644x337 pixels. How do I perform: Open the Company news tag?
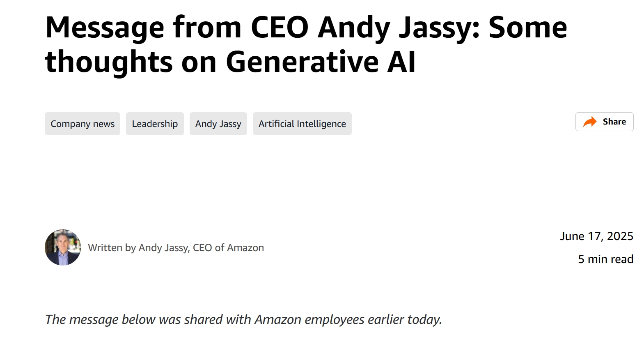pos(83,124)
